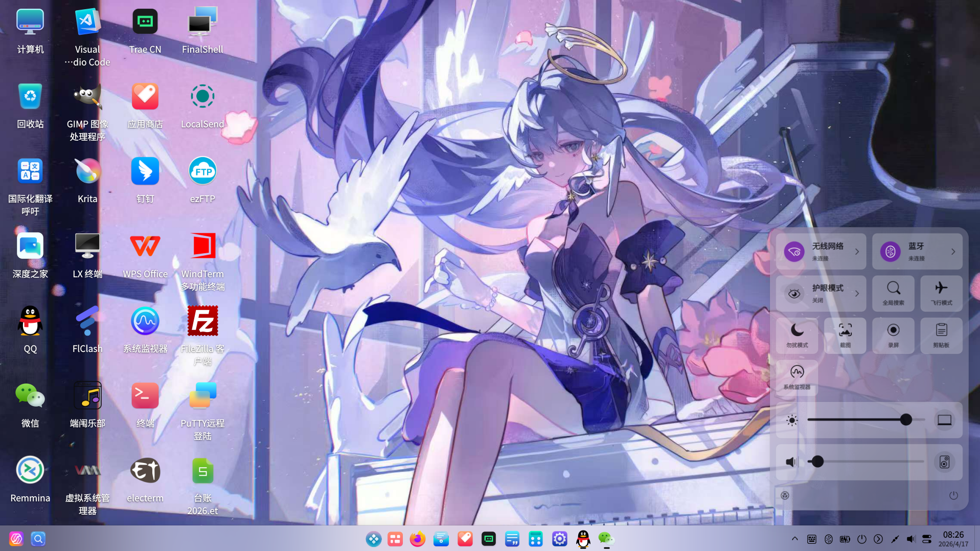Screen dimensions: 980x551
Task: Enable 飞行模式 airplane mode
Action: [941, 294]
